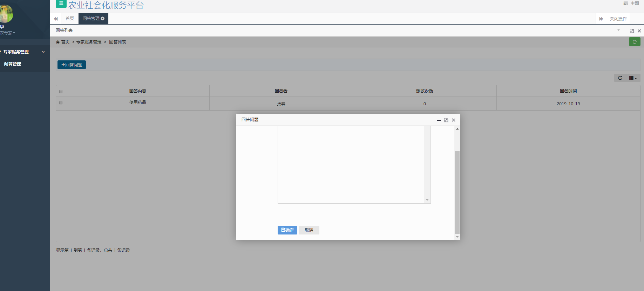Maximize the 回答问题 dialog
This screenshot has width=644, height=291.
pos(446,120)
